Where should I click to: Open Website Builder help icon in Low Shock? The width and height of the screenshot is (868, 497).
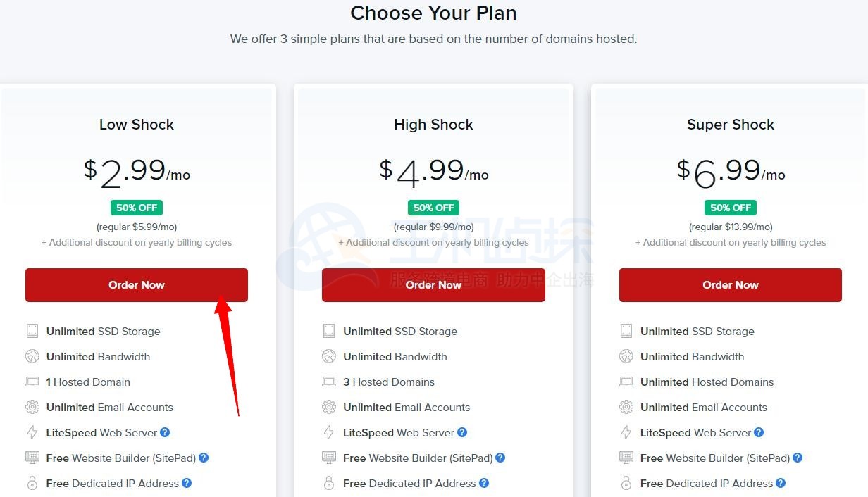204,458
